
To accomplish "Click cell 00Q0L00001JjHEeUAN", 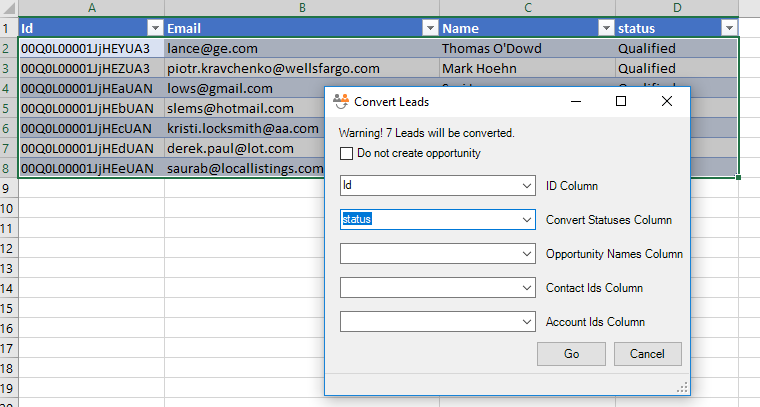I will 92,168.
